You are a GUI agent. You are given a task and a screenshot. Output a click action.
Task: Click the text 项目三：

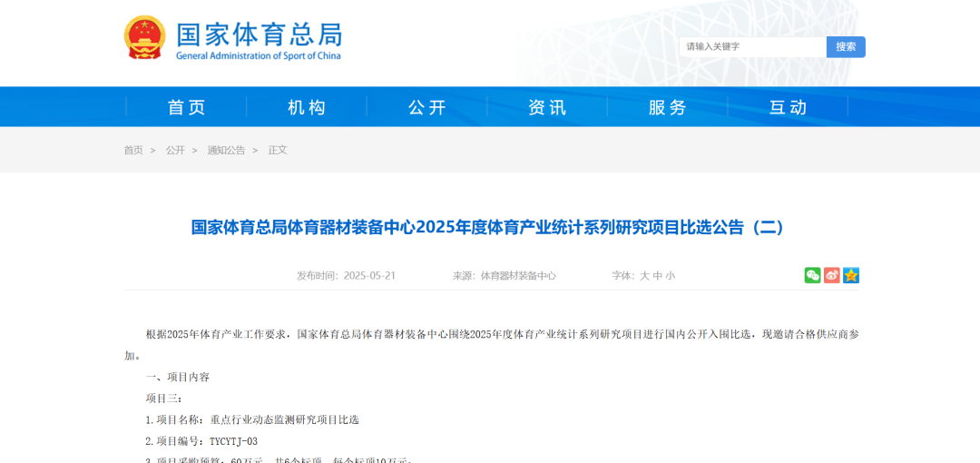(x=163, y=399)
